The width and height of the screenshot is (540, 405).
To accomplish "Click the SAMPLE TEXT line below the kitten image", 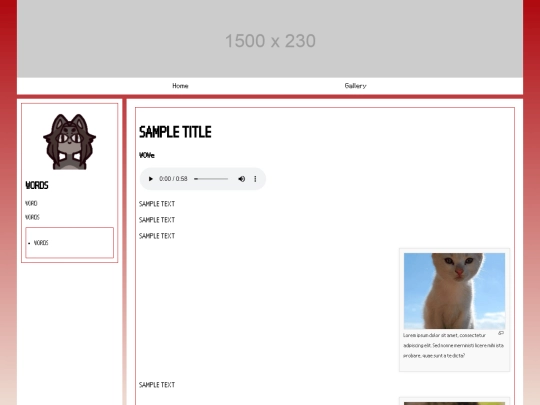I will 157,385.
